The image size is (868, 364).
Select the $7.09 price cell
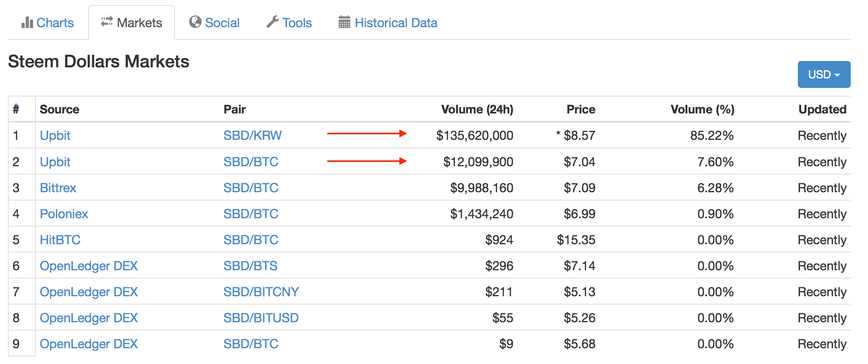(579, 188)
